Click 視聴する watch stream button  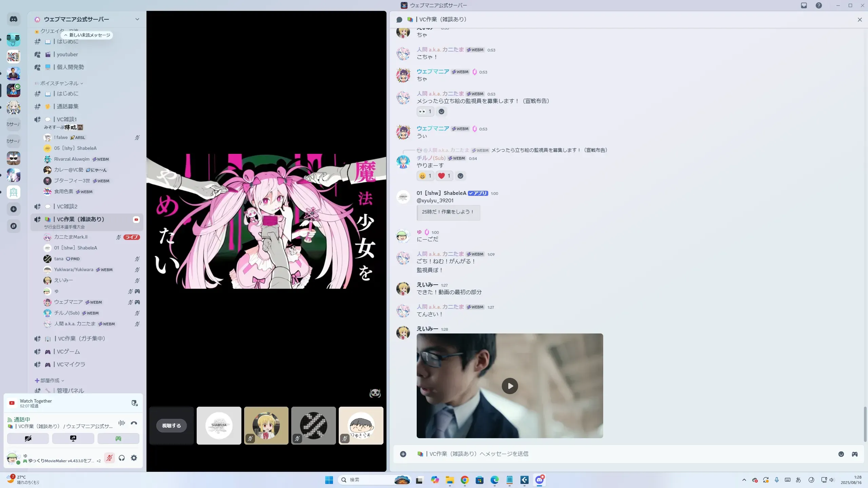pyautogui.click(x=171, y=426)
